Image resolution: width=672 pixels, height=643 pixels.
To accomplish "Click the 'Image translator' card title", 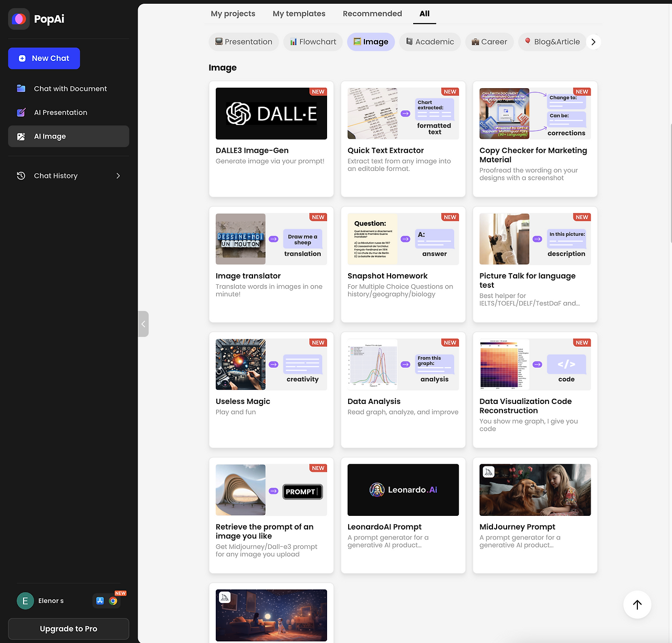I will coord(248,276).
